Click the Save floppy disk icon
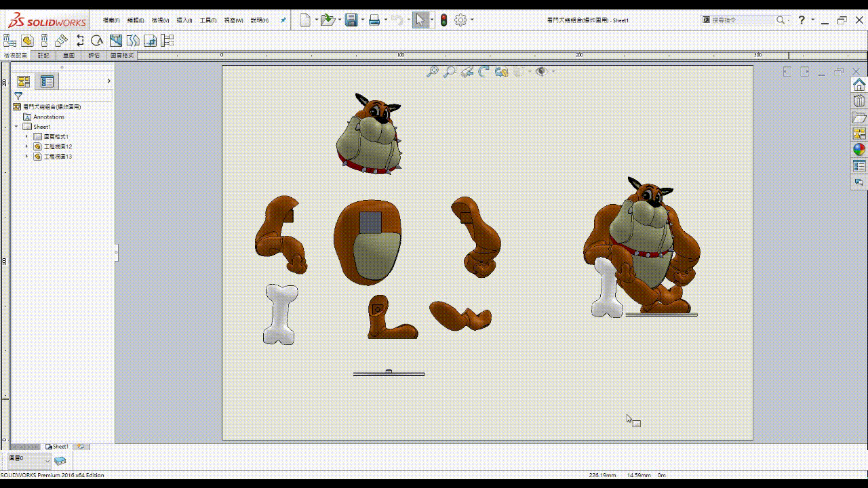This screenshot has width=868, height=488. 351,20
